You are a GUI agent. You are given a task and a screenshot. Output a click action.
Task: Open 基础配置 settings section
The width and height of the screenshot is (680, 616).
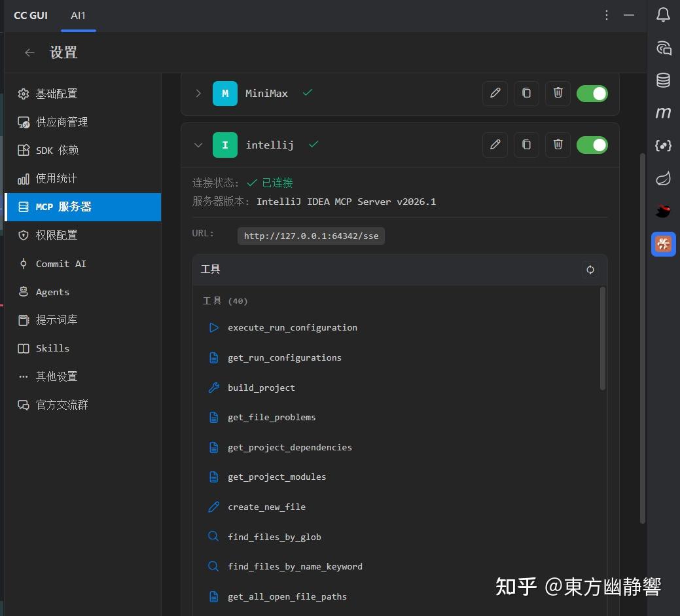tap(83, 94)
